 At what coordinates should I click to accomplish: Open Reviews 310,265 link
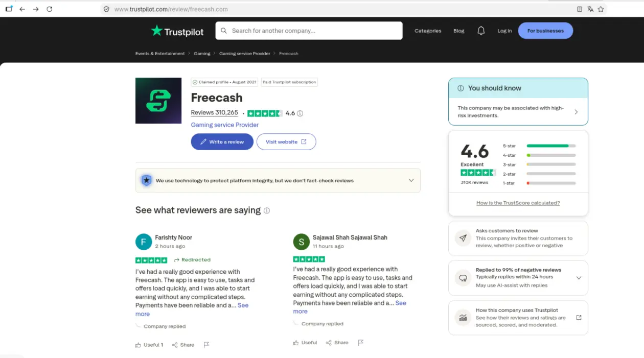215,113
